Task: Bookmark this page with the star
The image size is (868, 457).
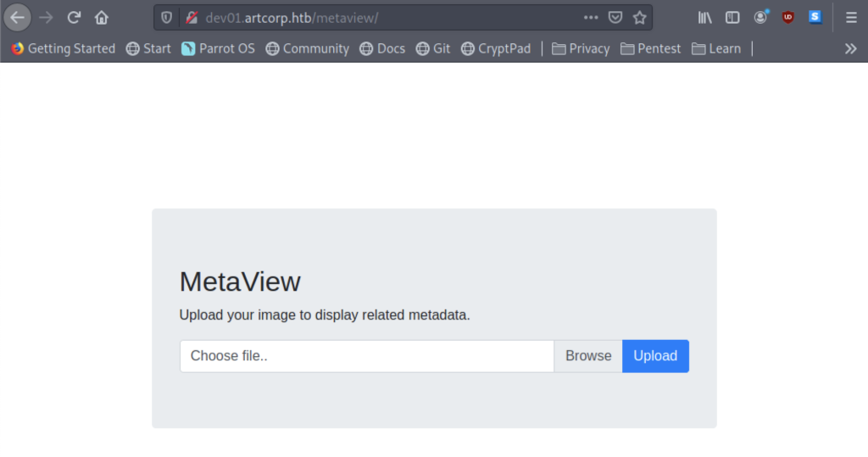Action: [640, 18]
